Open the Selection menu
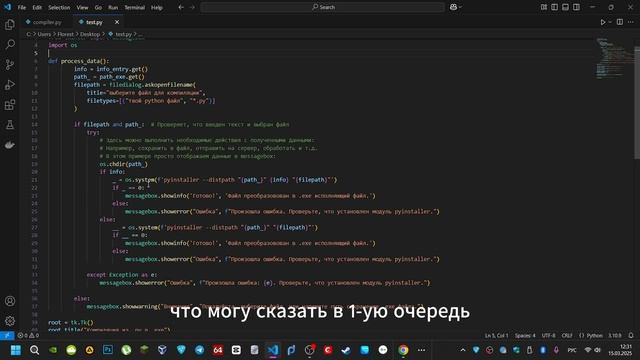Image resolution: width=640 pixels, height=360 pixels. click(x=59, y=7)
